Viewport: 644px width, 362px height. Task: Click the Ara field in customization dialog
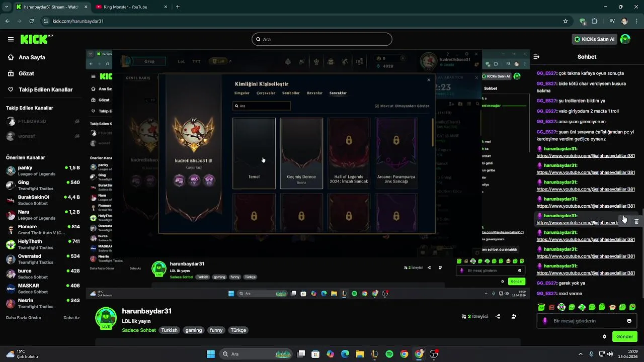[262, 106]
